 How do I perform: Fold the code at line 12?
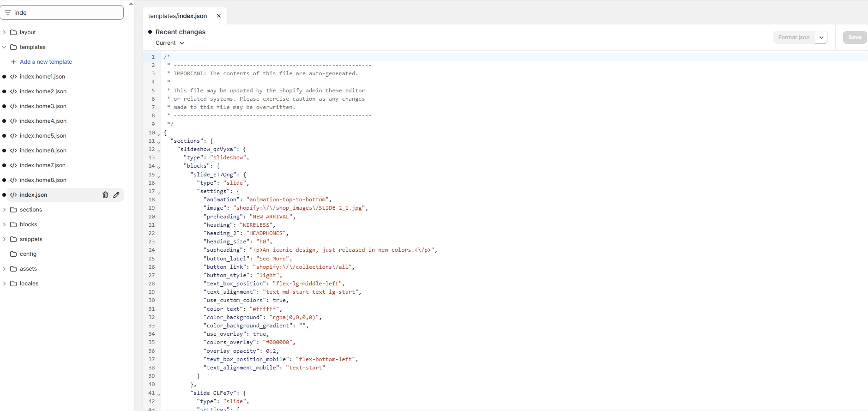pos(158,151)
